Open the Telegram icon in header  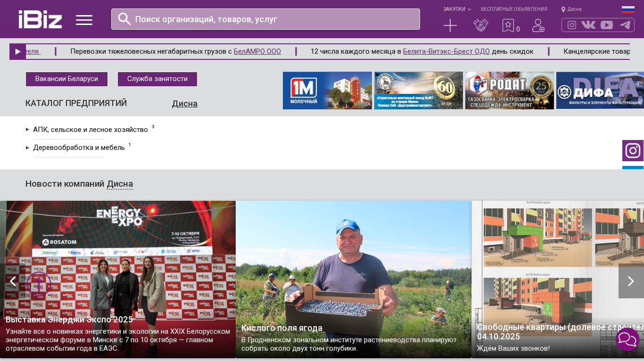[x=625, y=25]
